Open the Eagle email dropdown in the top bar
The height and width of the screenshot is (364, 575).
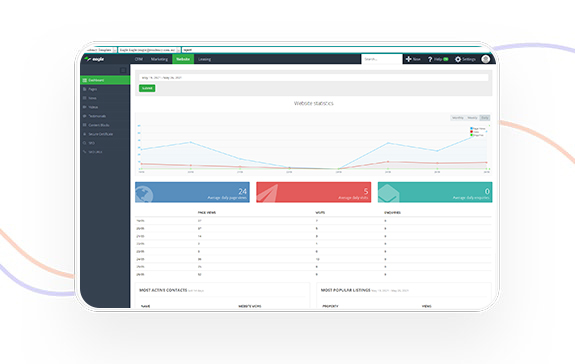click(149, 50)
